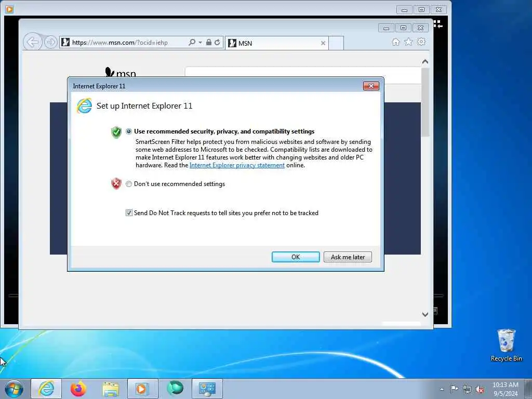The width and height of the screenshot is (532, 399).
Task: Open the Home page icon
Action: [395, 42]
